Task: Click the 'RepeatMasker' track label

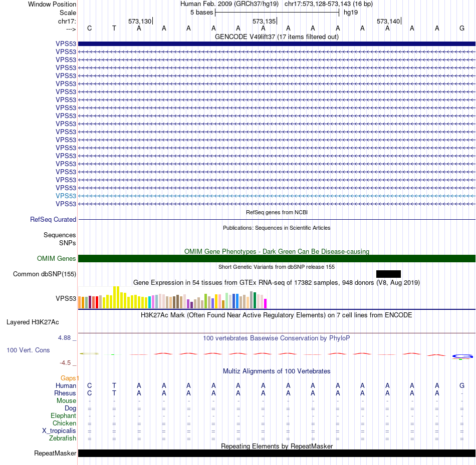Action: click(55, 453)
